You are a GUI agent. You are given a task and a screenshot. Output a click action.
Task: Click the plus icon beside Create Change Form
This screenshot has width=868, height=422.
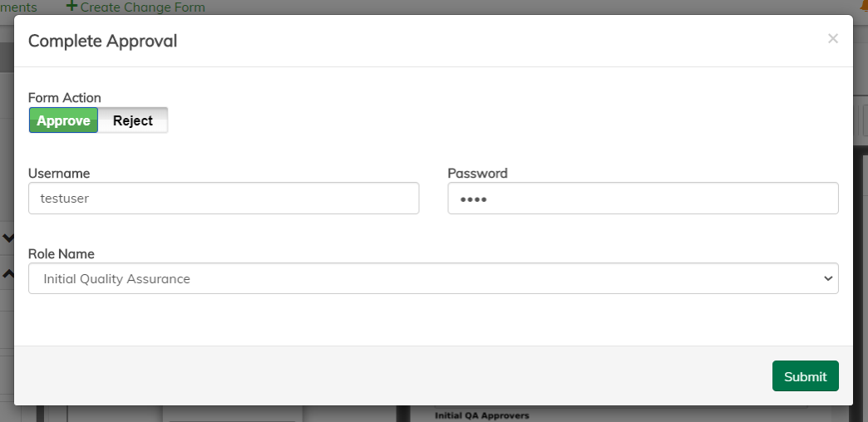[72, 7]
